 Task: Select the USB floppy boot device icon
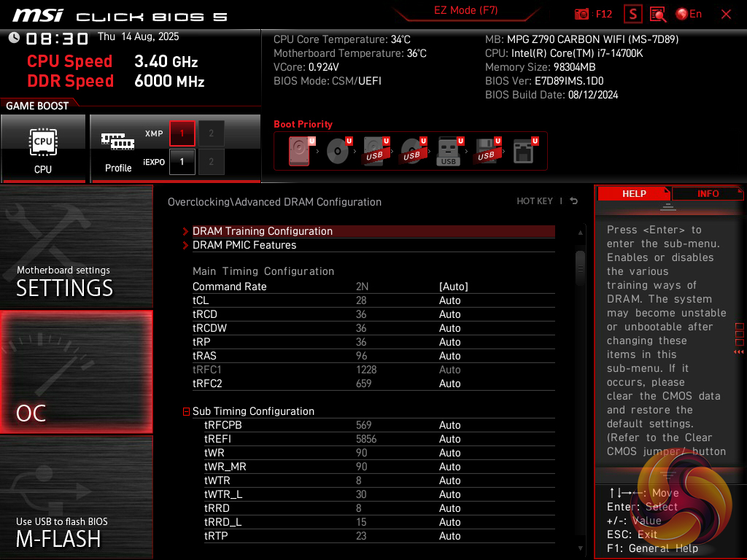point(487,151)
